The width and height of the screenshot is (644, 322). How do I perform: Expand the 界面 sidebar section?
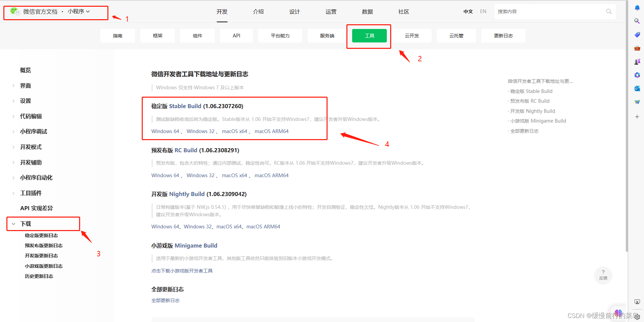coord(13,86)
